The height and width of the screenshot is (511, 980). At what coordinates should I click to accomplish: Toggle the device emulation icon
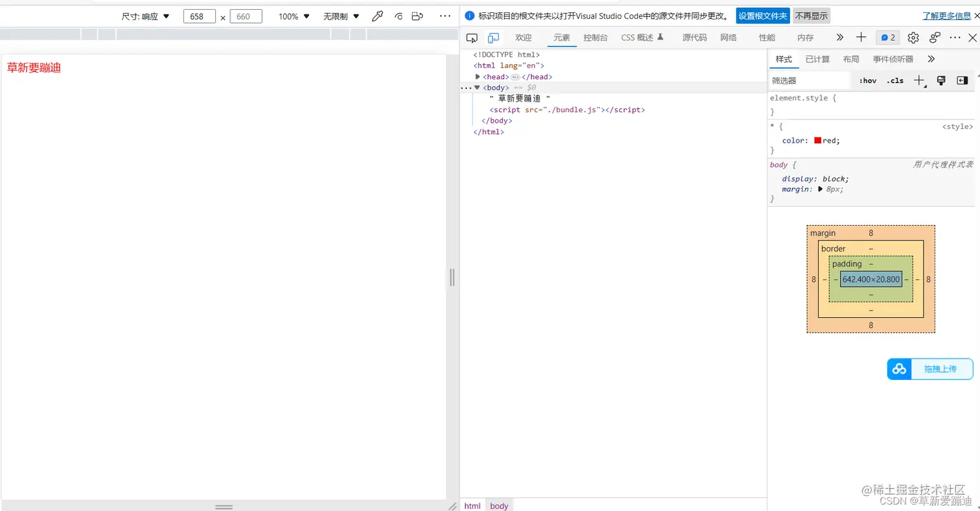pos(494,38)
